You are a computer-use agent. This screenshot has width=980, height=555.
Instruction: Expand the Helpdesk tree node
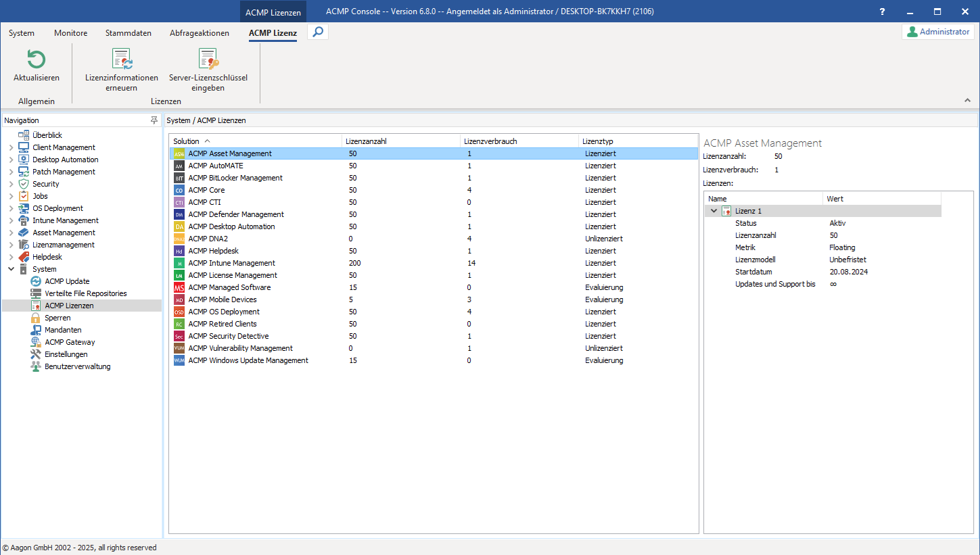click(x=11, y=257)
